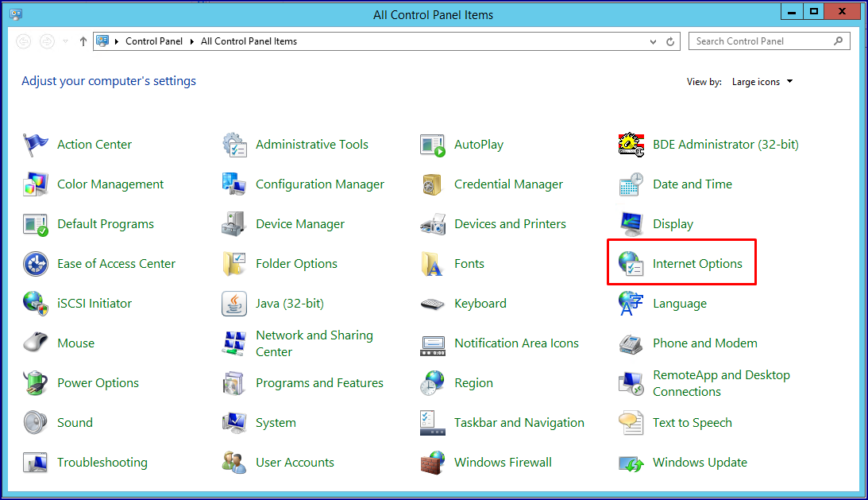
Task: Click the 'View by:' label
Action: 704,82
